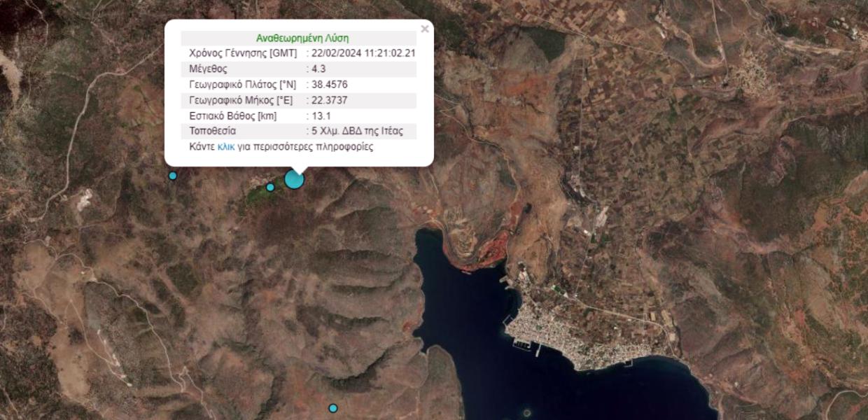Screen dimensions: 868x420
Task: Click the 'Χρόνος Γέννησης [GMT]' label
Action: (243, 54)
